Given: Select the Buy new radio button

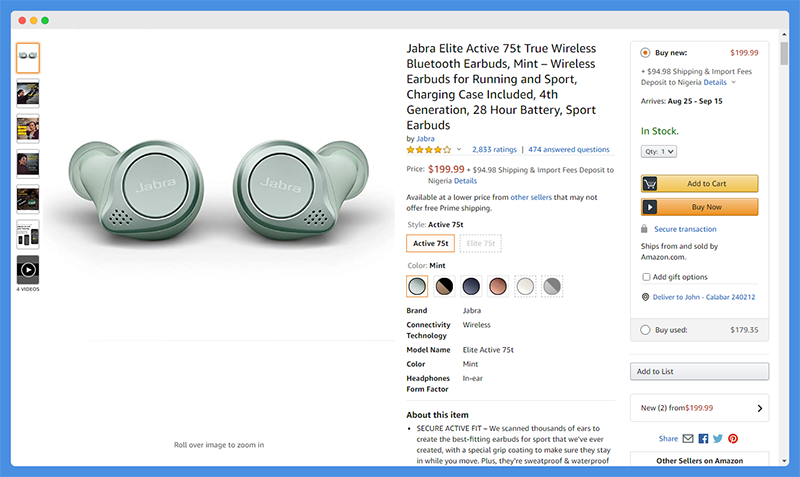Looking at the screenshot, I should [x=645, y=53].
